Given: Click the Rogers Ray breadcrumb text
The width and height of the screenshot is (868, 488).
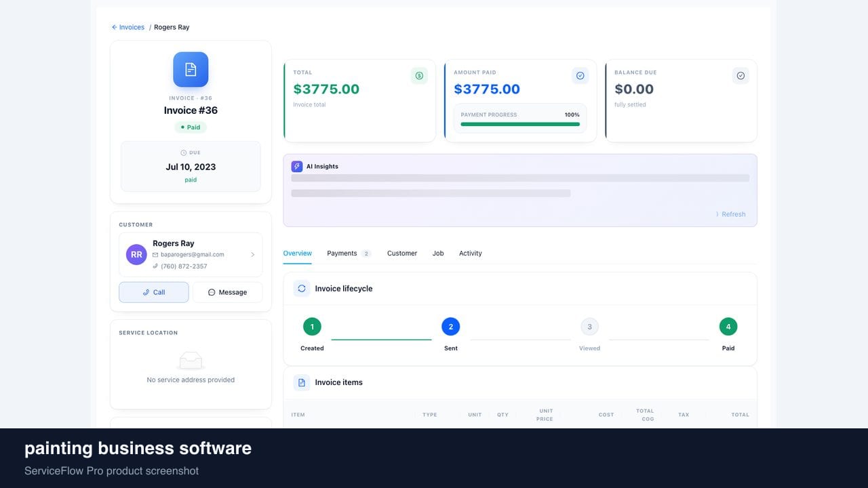Looking at the screenshot, I should (172, 27).
